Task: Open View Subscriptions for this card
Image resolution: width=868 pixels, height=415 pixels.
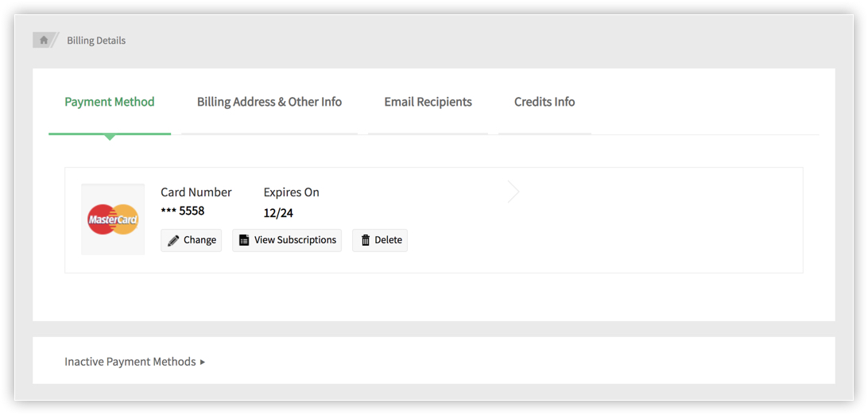Action: click(287, 240)
